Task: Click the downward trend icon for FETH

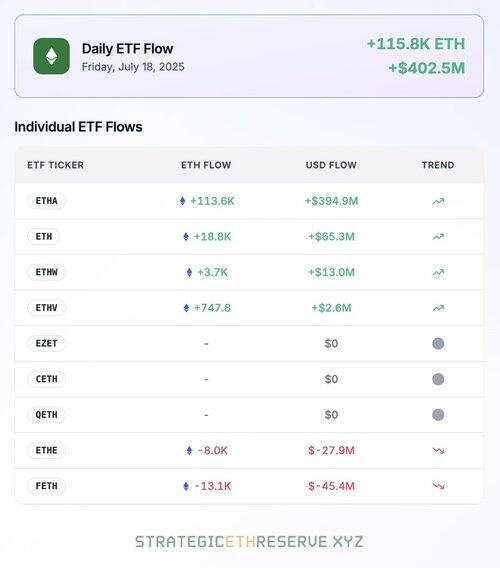Action: [438, 486]
